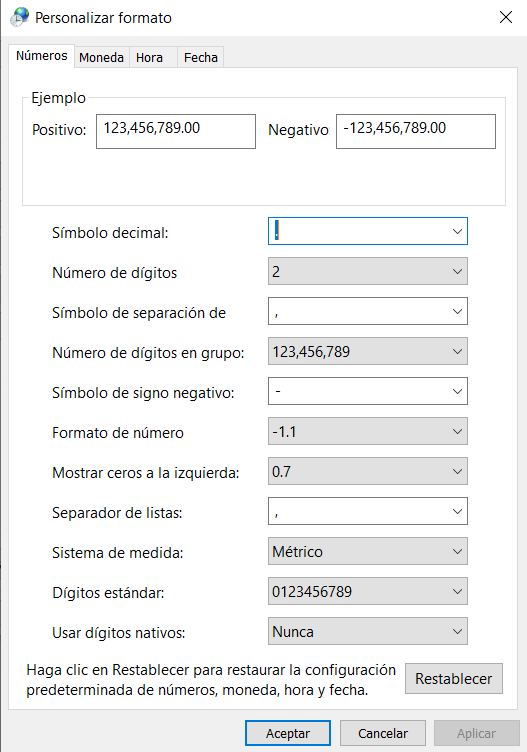The width and height of the screenshot is (527, 752).
Task: Expand the Número de dígitos dropdown
Action: tap(368, 271)
